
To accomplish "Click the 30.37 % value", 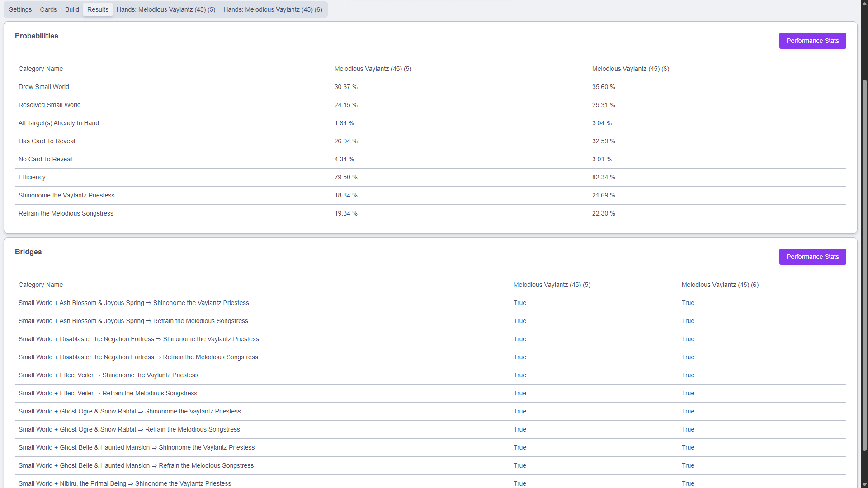I will [346, 87].
